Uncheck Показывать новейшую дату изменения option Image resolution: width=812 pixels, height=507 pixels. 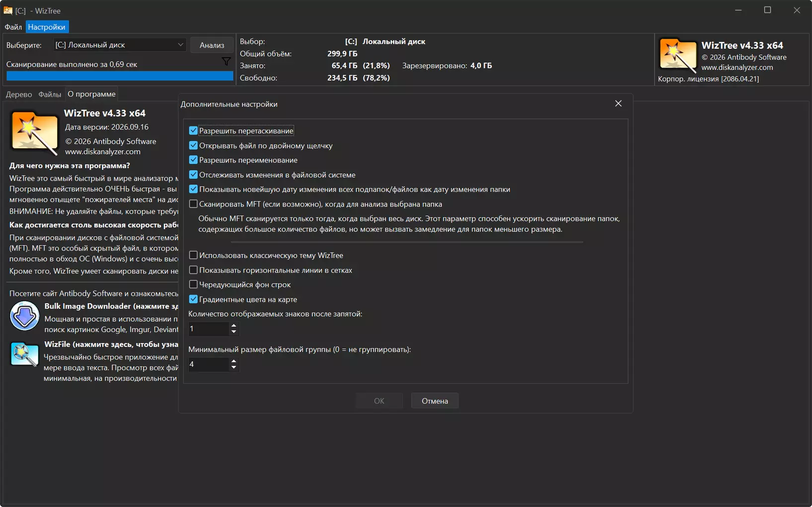(x=193, y=189)
